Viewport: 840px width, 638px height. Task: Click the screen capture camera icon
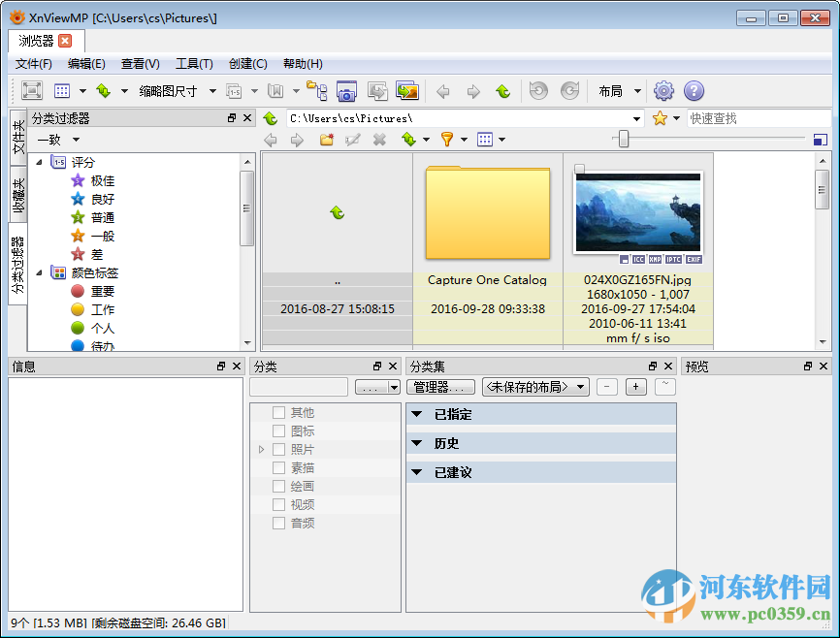(x=345, y=90)
